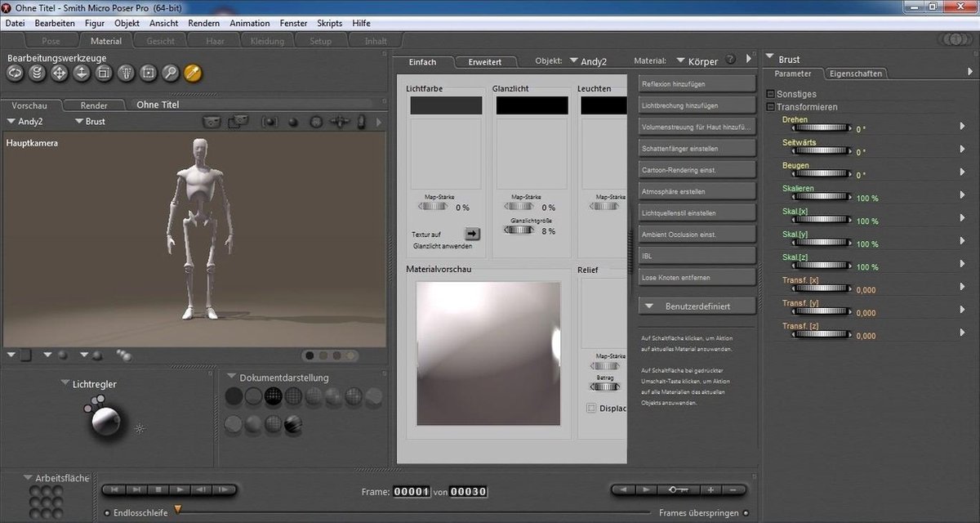Click the sun icon beside the Lichtregler ball
This screenshot has height=523, width=980.
(x=139, y=428)
